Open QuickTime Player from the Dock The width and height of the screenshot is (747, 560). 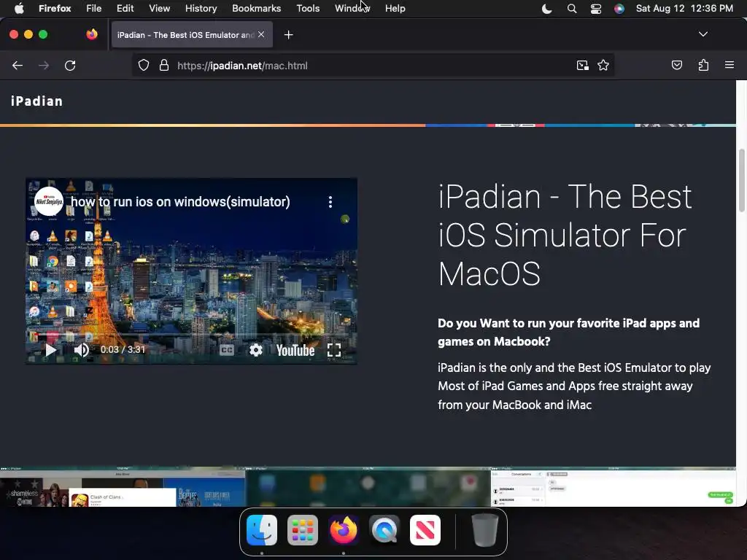384,530
